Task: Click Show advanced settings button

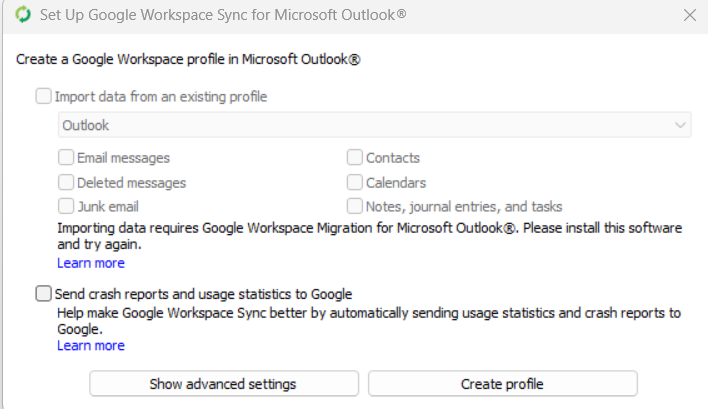Action: [224, 384]
